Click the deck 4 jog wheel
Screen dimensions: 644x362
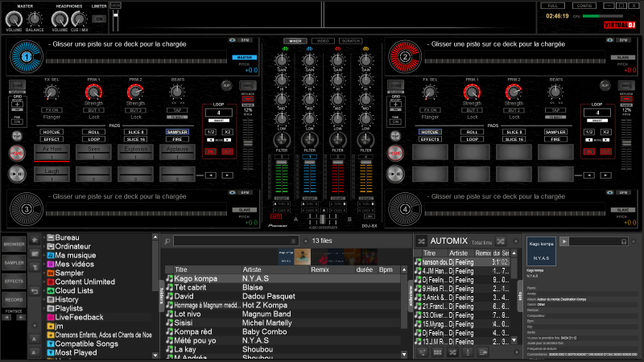point(405,209)
